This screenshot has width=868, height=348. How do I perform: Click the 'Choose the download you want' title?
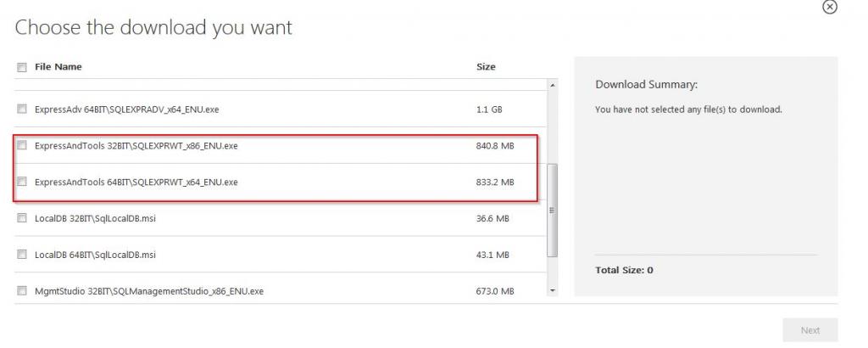click(x=153, y=27)
